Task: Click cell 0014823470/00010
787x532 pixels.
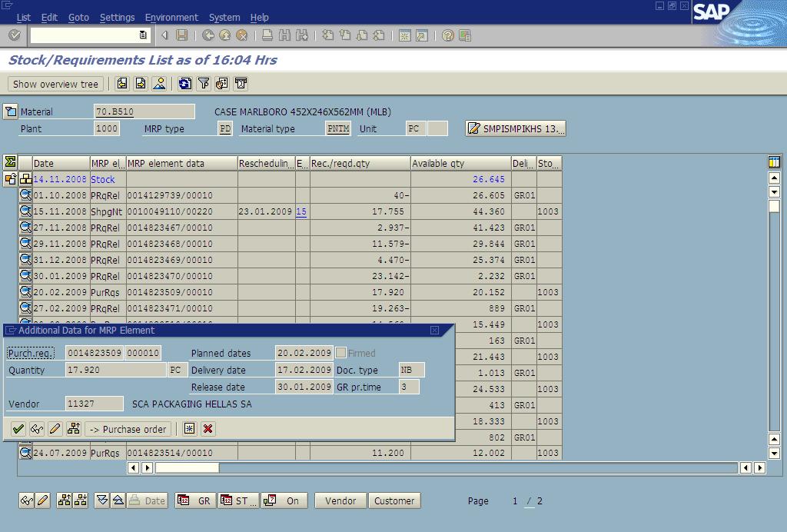Action: [x=181, y=276]
